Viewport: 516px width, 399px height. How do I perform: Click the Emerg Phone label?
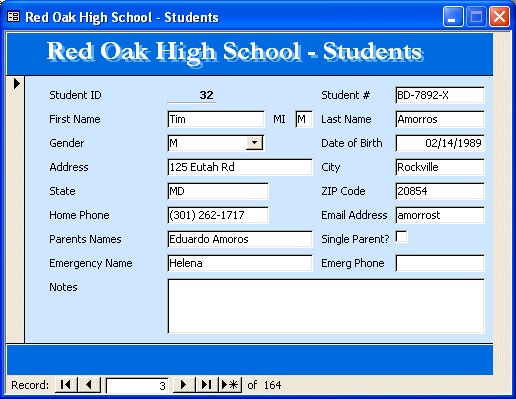(353, 263)
